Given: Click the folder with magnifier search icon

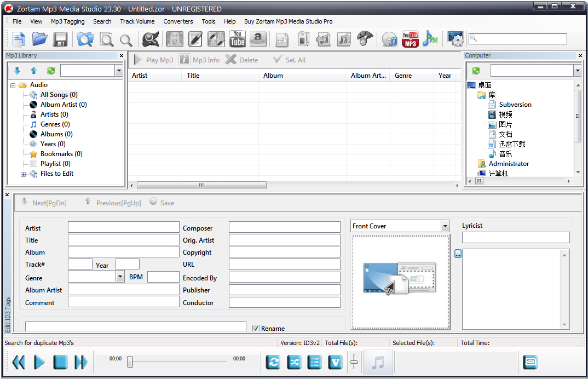Looking at the screenshot, I should click(x=85, y=39).
